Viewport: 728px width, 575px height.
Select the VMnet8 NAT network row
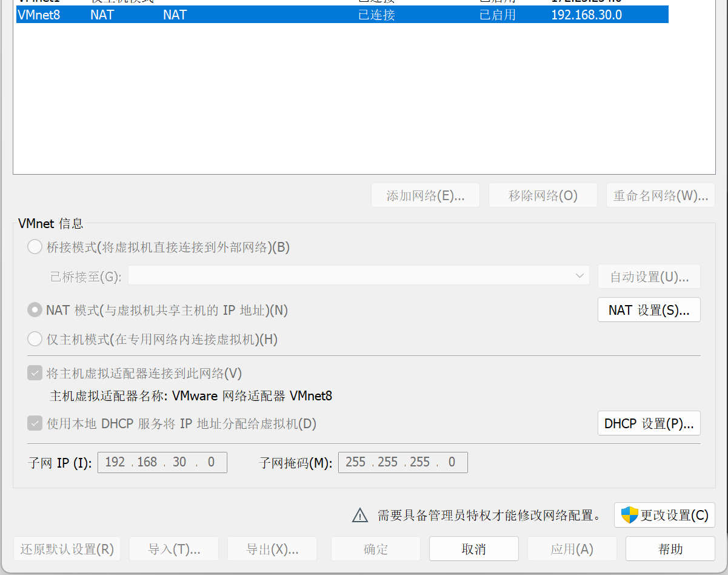[x=342, y=15]
